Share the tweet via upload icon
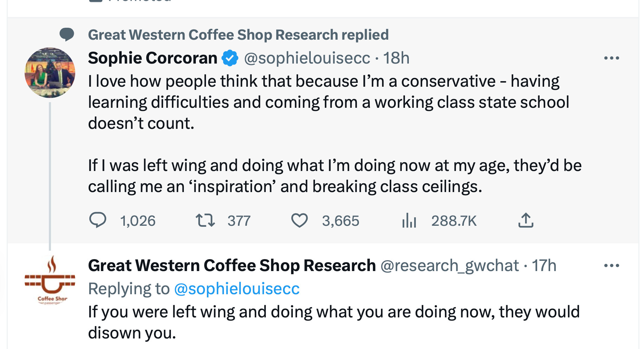Image resolution: width=644 pixels, height=349 pixels. pyautogui.click(x=526, y=220)
